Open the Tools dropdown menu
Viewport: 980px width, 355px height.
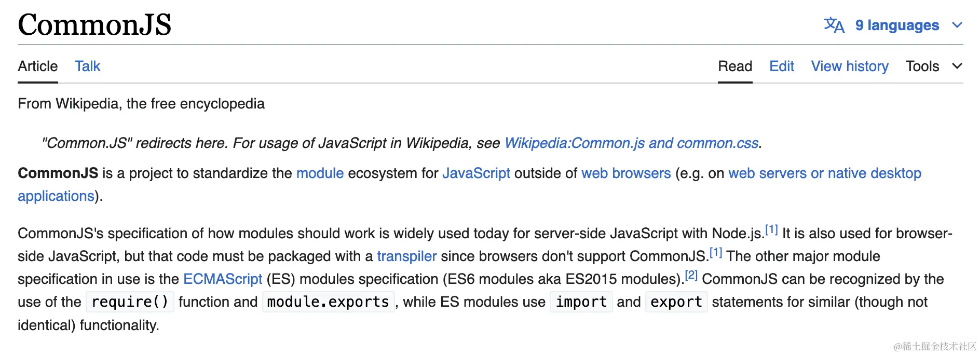click(x=922, y=66)
